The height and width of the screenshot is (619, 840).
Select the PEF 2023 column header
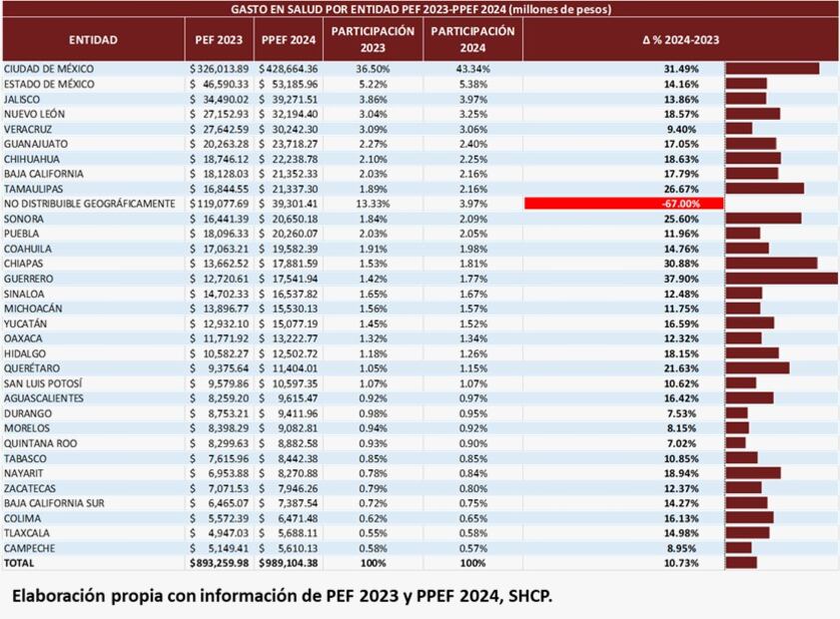218,40
